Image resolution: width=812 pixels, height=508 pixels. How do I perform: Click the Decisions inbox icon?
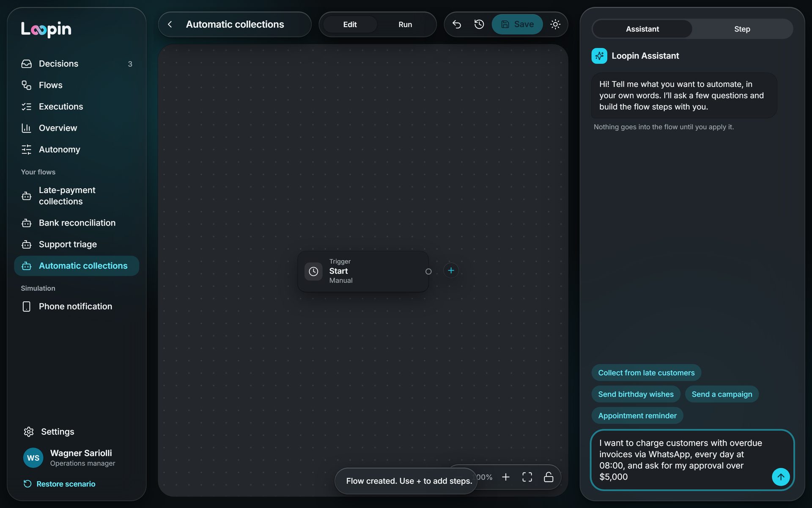point(26,64)
